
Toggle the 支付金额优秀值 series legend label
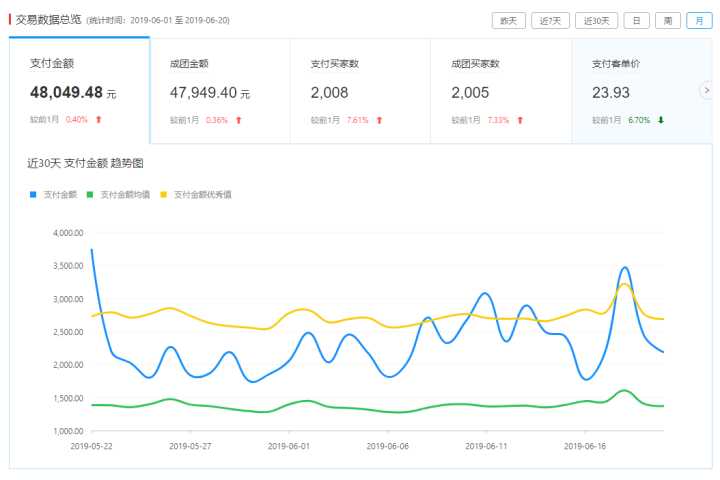pos(202,194)
